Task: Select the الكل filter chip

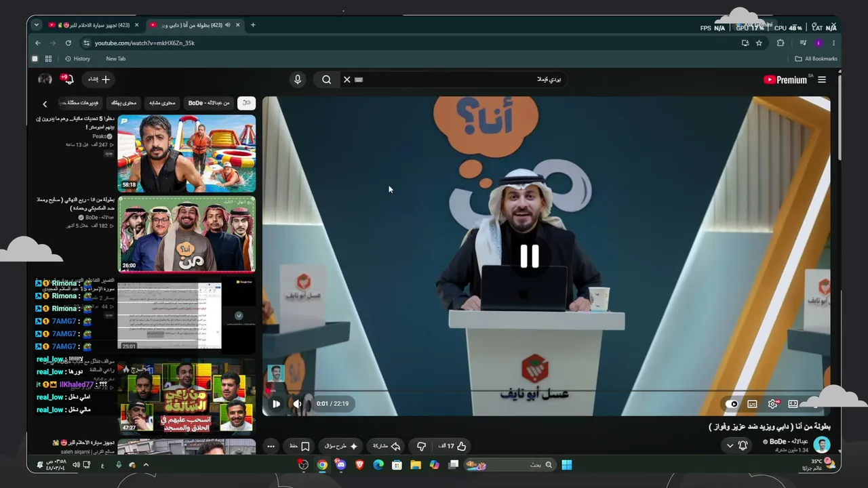Action: click(x=246, y=103)
